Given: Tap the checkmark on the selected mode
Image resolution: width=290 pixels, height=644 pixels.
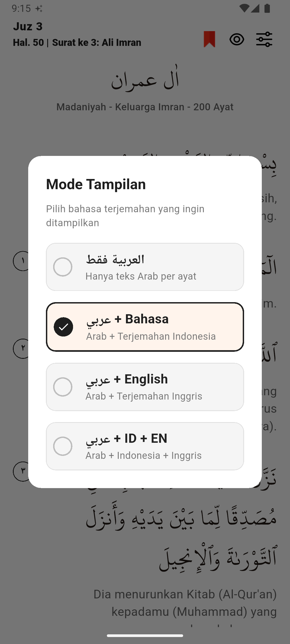Looking at the screenshot, I should (x=64, y=327).
